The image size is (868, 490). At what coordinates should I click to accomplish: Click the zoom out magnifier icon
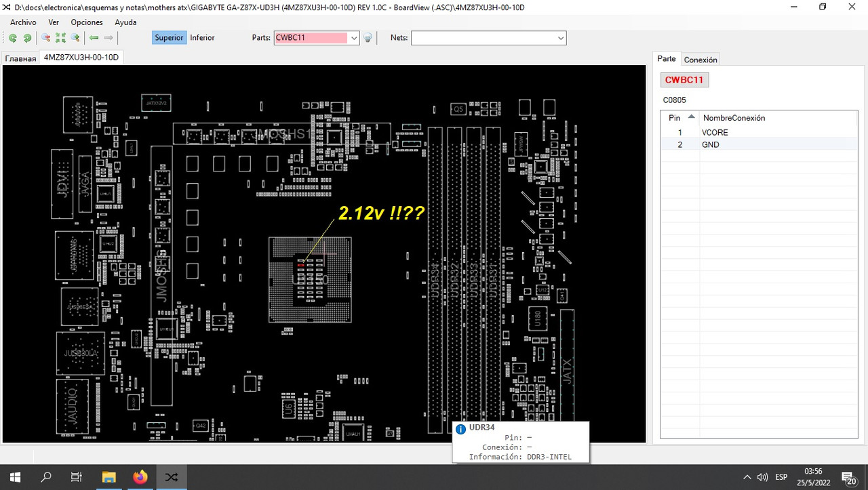pyautogui.click(x=46, y=38)
